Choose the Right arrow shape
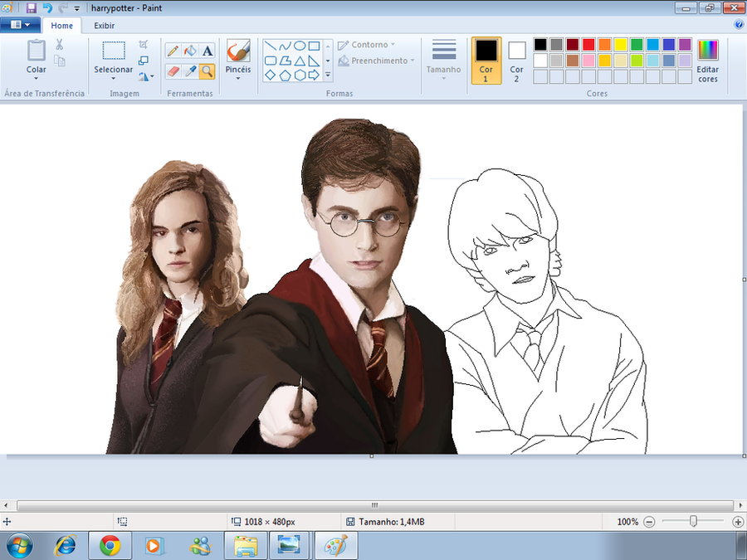Viewport: 747px width, 560px height. tap(314, 75)
